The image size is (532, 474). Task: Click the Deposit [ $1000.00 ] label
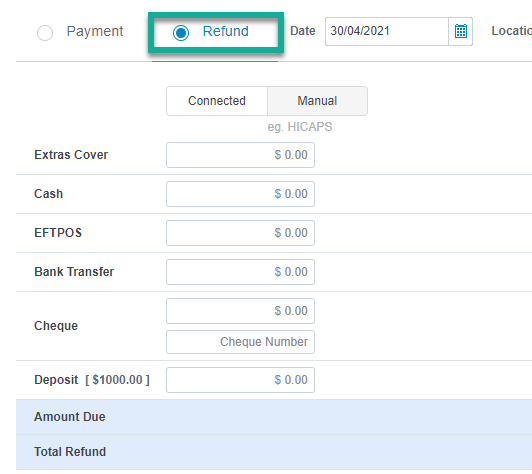(92, 380)
